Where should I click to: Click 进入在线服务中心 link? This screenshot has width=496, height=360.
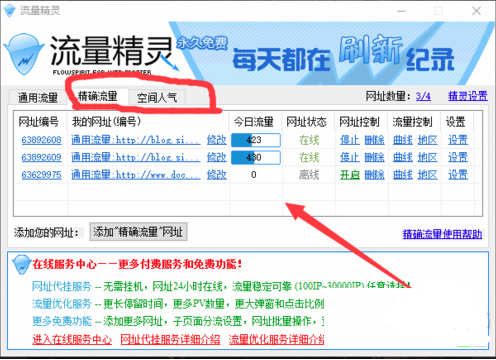coord(72,339)
